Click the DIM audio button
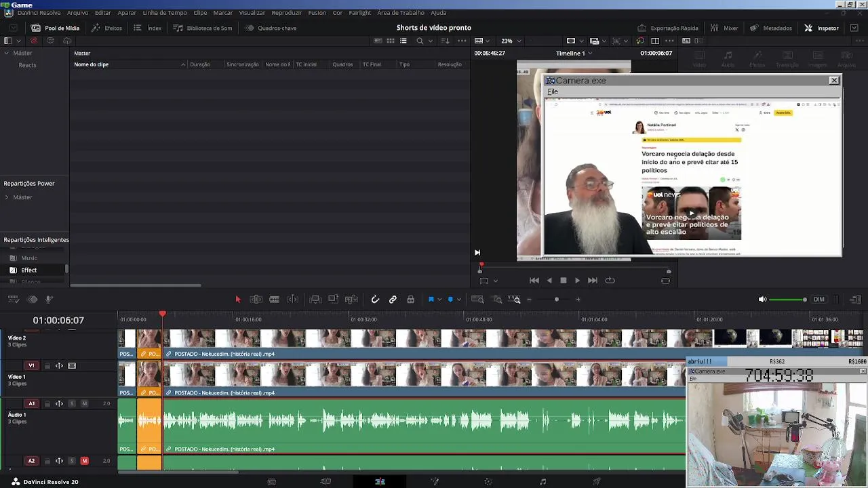 (x=819, y=300)
